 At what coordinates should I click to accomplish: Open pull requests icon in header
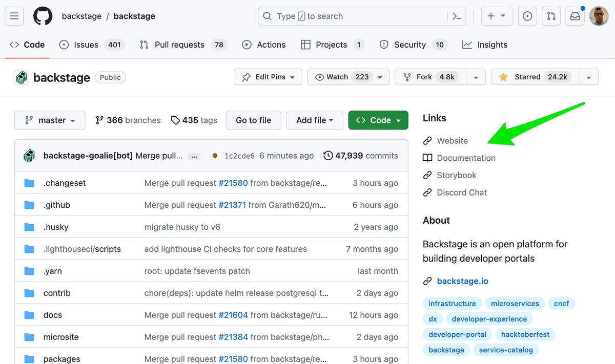coord(551,16)
